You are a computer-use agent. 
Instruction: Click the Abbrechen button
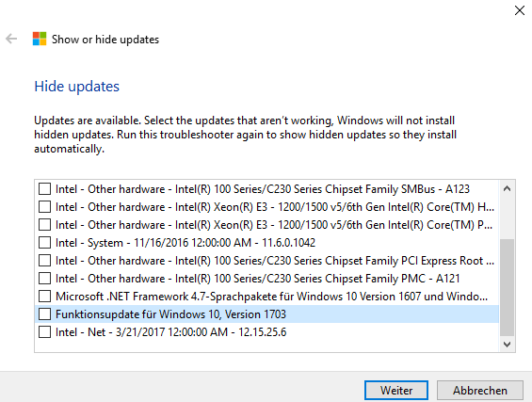tap(480, 390)
